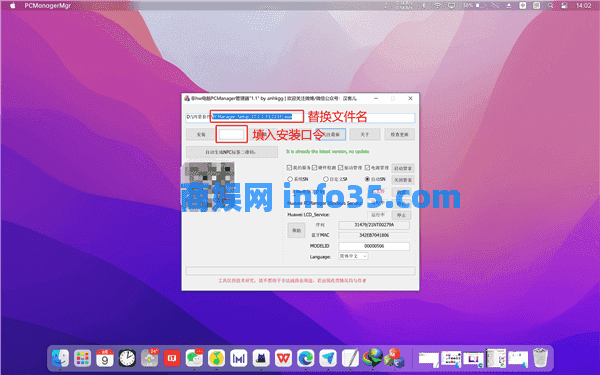
Task: Select the 自动SN radio button
Action: click(367, 179)
